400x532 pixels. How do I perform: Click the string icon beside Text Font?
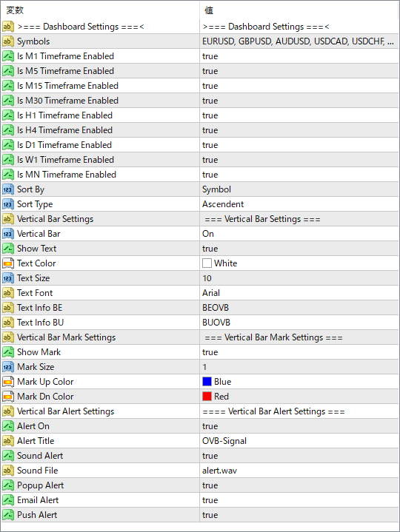8,293
